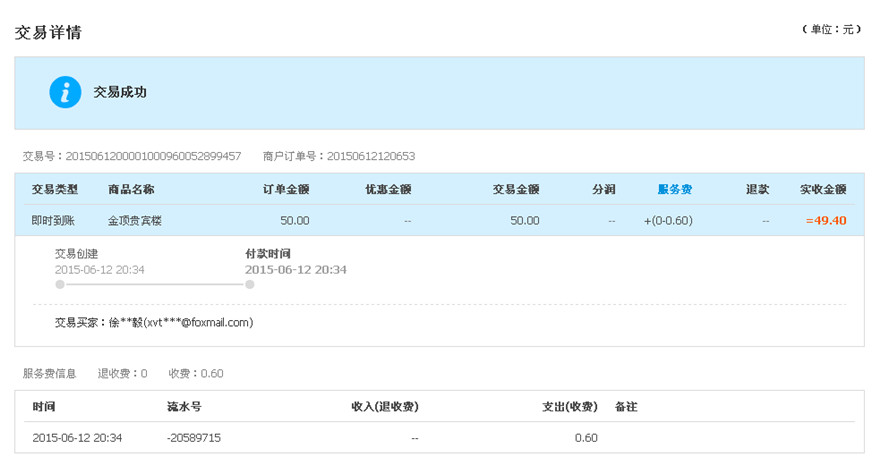Image resolution: width=880 pixels, height=473 pixels.
Task: Click the 实收金额 column header
Action: (823, 190)
